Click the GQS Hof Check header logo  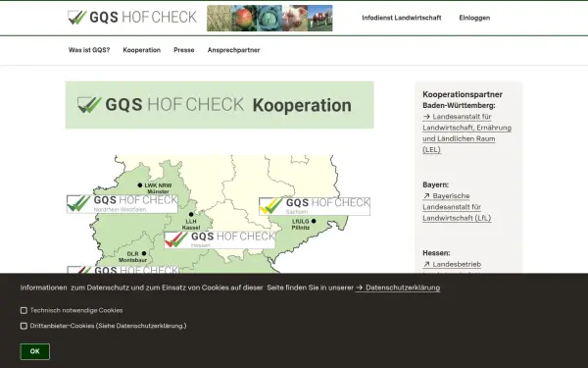132,18
